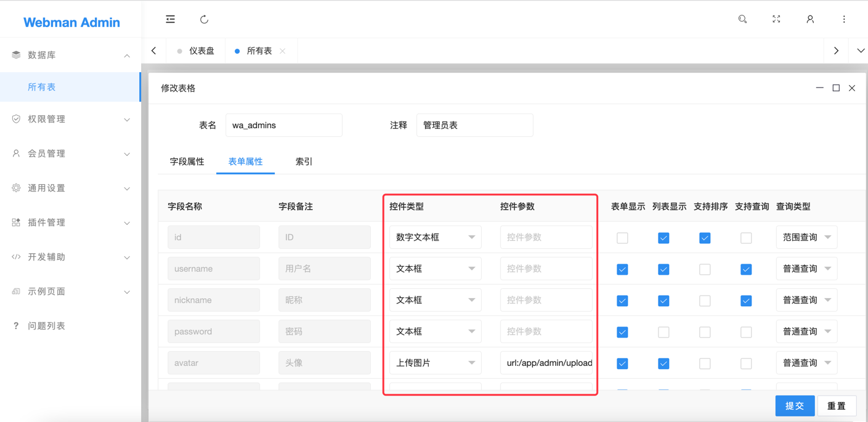Click avatar row 控件参数 url field
868x422 pixels.
tap(546, 363)
